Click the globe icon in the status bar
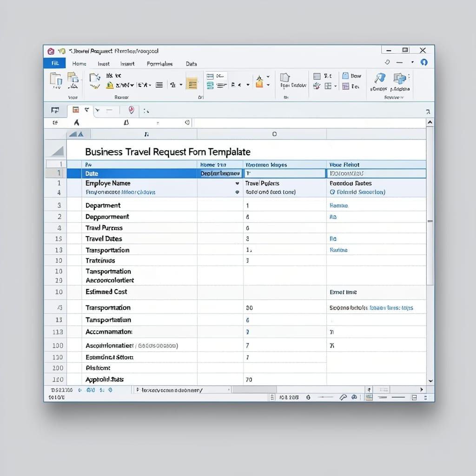Viewport: 476px width, 476px height. click(354, 397)
